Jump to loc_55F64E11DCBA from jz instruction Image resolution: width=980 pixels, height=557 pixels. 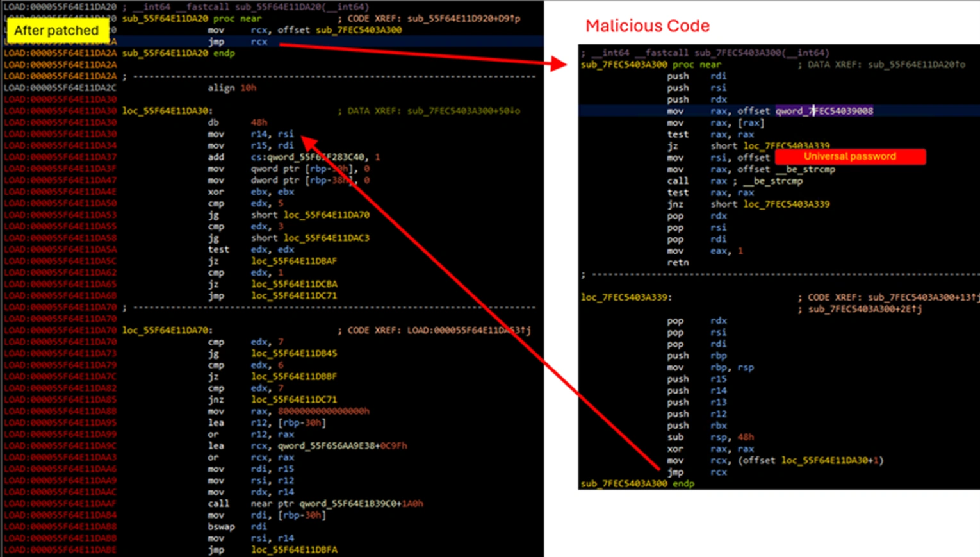(x=293, y=284)
